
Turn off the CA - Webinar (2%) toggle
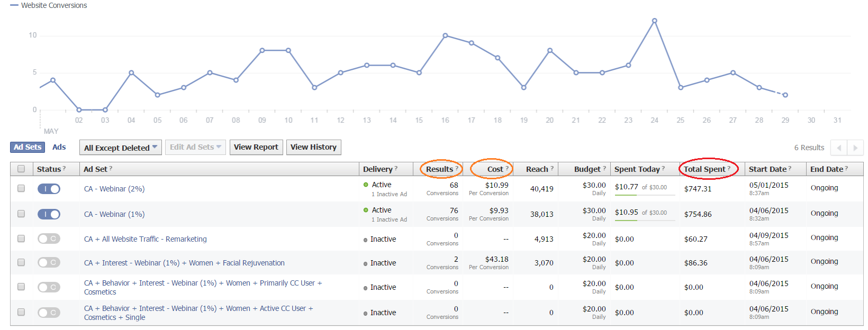tap(49, 189)
